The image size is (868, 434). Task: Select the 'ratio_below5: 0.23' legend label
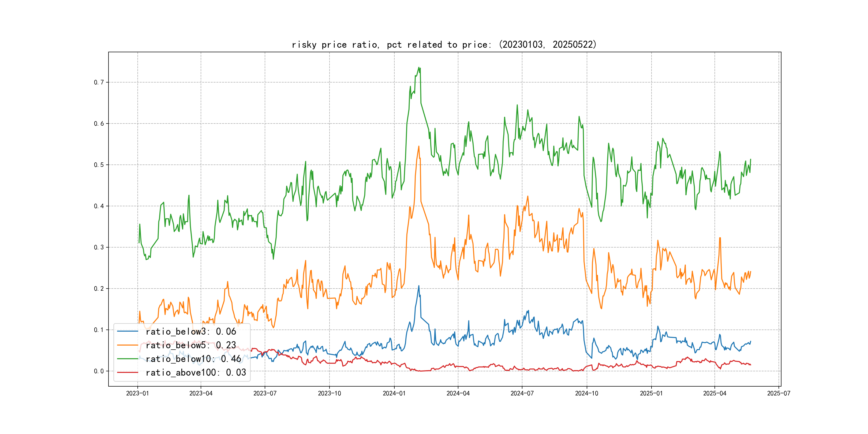(191, 345)
